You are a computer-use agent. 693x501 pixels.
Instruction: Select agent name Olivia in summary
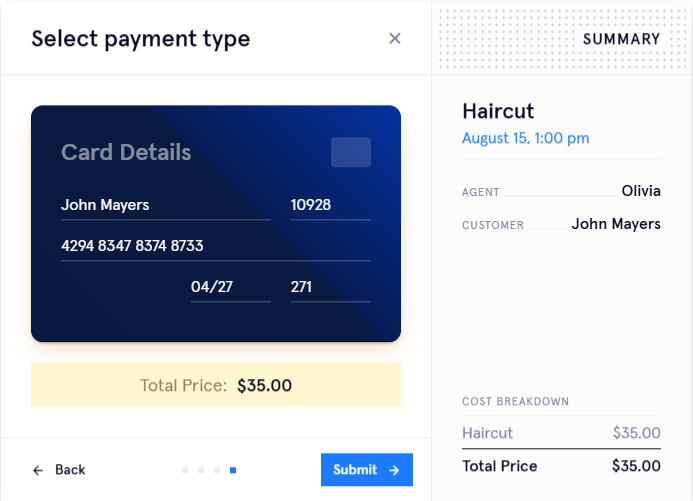pyautogui.click(x=641, y=191)
